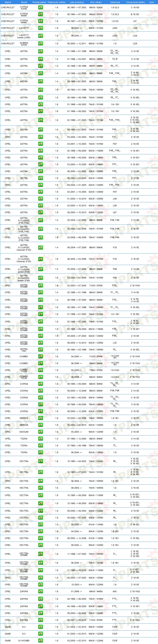Click fuel icon in Astra Kombi Z 16 YNG row
Screen dimensions: 158x644
[x=40, y=286]
